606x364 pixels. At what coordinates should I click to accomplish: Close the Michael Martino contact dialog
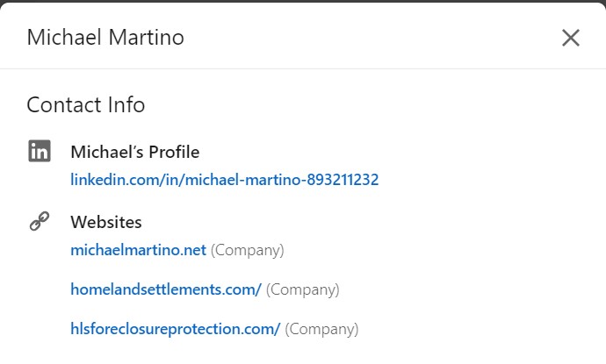571,38
